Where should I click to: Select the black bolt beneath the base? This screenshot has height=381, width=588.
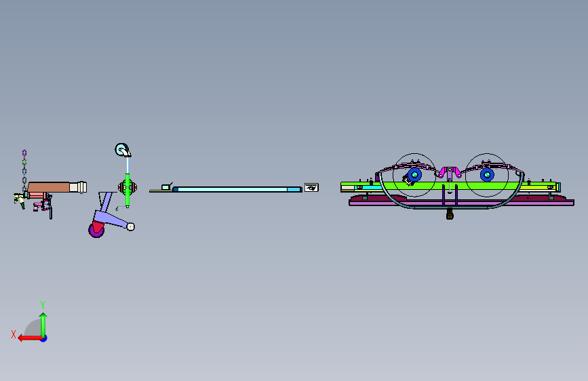tap(450, 214)
